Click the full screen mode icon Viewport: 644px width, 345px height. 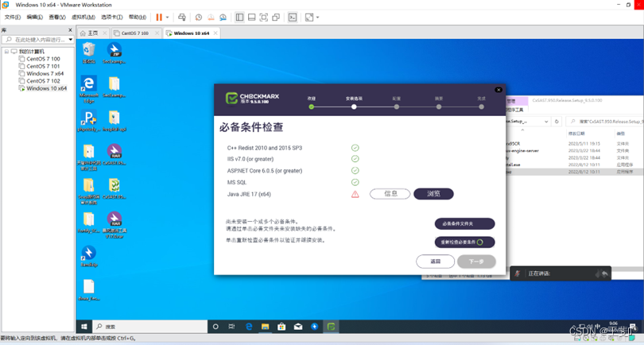coord(264,17)
